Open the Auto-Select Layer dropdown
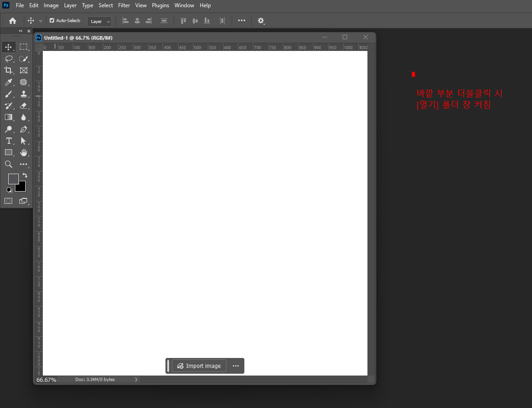 (99, 21)
